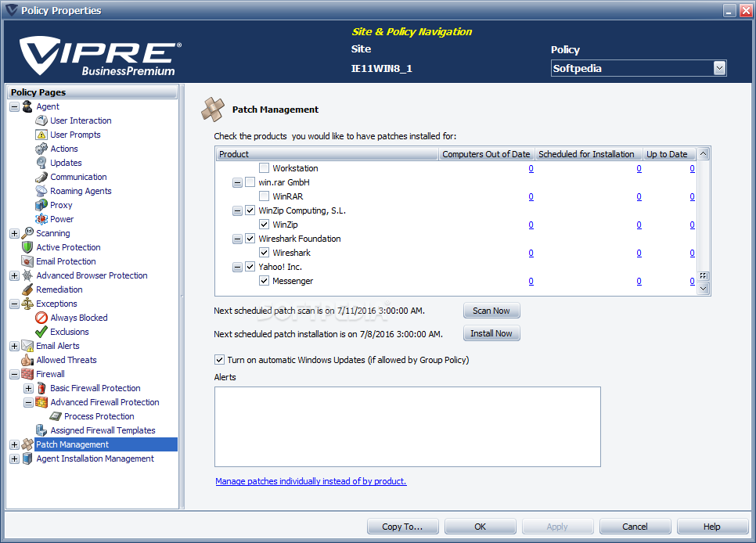Click the Email Protection icon

27,261
